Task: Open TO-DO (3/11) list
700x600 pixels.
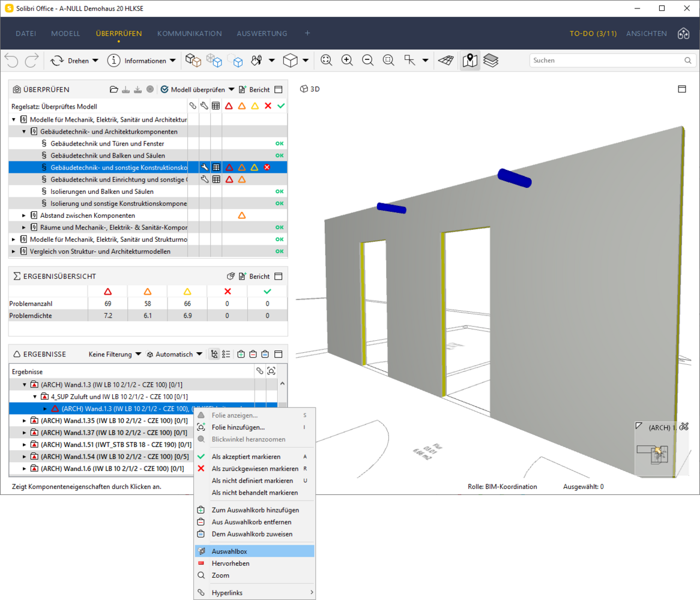Action: (x=593, y=34)
